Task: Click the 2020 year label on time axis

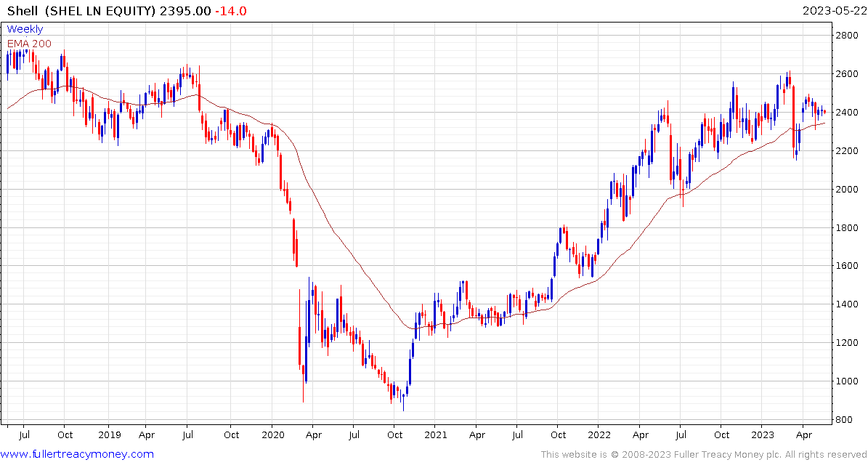Action: coord(272,435)
